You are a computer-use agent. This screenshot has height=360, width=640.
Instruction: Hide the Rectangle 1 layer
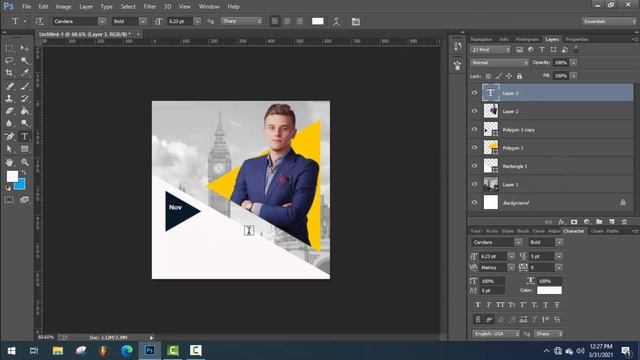pyautogui.click(x=474, y=166)
